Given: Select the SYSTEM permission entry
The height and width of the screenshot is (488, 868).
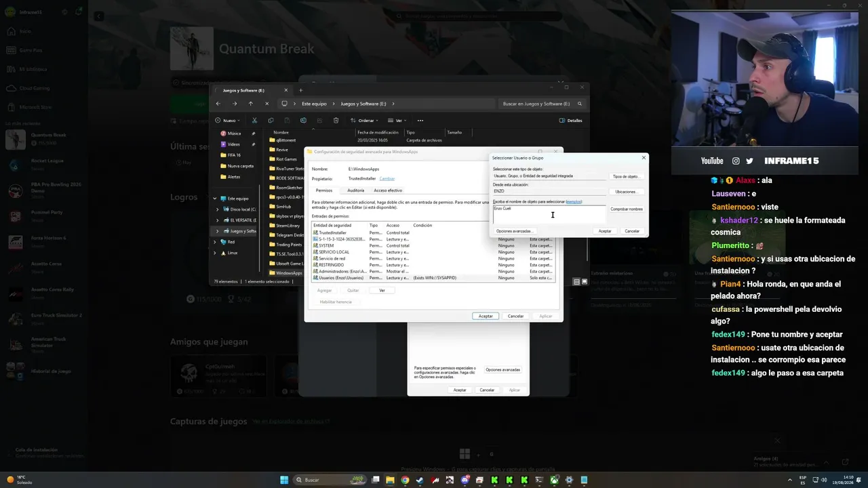Looking at the screenshot, I should 433,245.
